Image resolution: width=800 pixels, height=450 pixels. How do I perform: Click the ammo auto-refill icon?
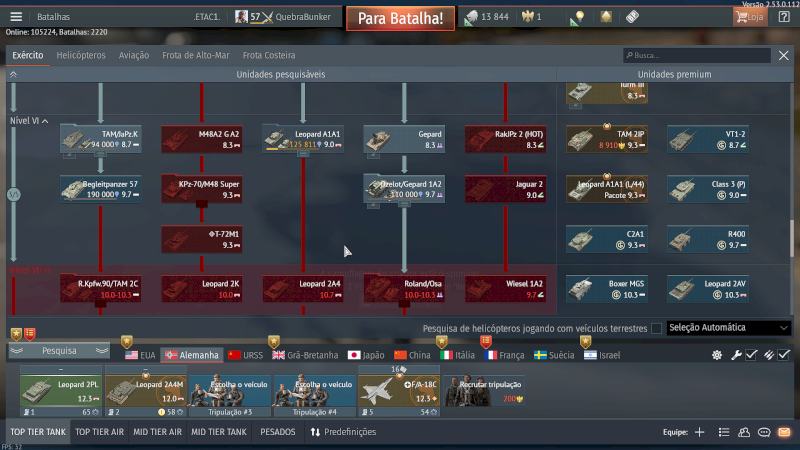click(769, 355)
